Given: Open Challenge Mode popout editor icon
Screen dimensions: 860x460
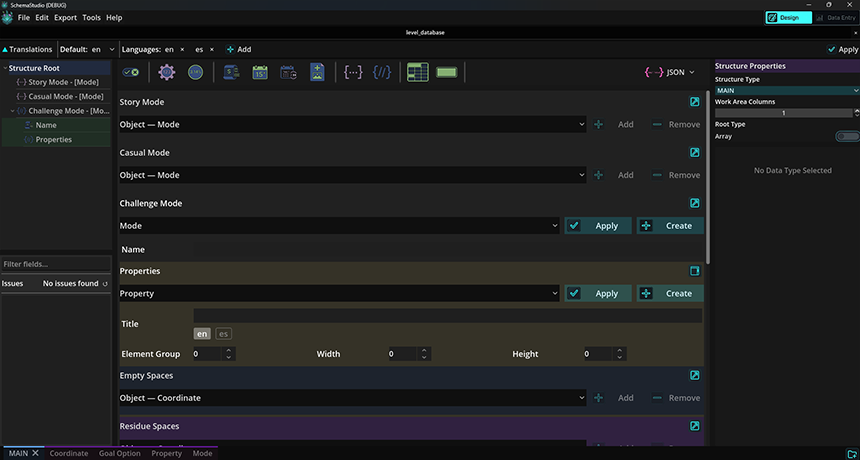Looking at the screenshot, I should (x=694, y=203).
